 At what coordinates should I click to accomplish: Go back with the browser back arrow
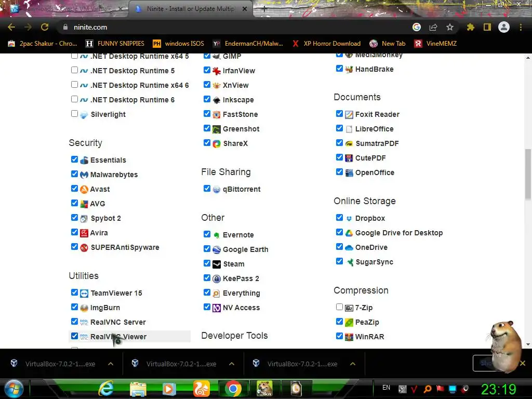click(11, 27)
